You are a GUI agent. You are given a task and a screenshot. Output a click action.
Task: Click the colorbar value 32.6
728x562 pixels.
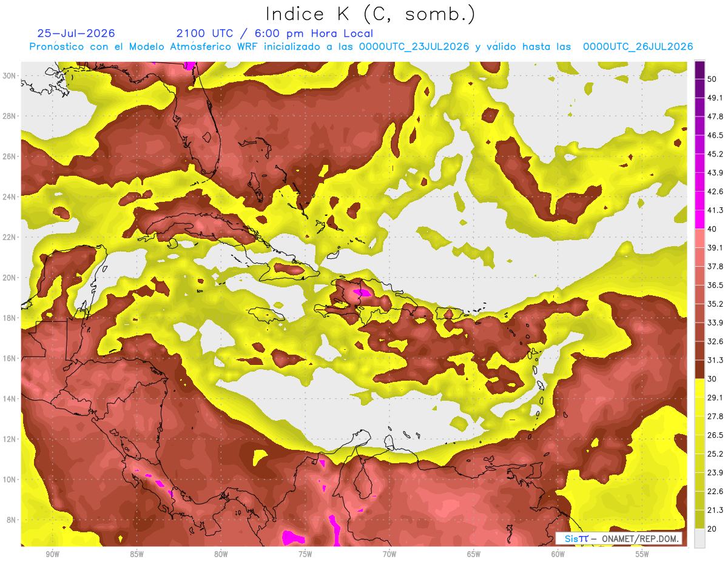pos(715,341)
